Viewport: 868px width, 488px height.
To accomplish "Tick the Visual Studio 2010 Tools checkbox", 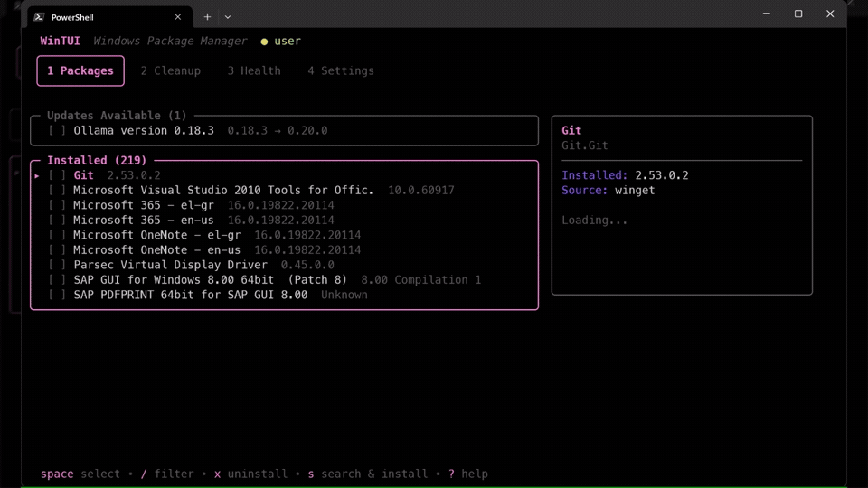I will click(x=57, y=191).
